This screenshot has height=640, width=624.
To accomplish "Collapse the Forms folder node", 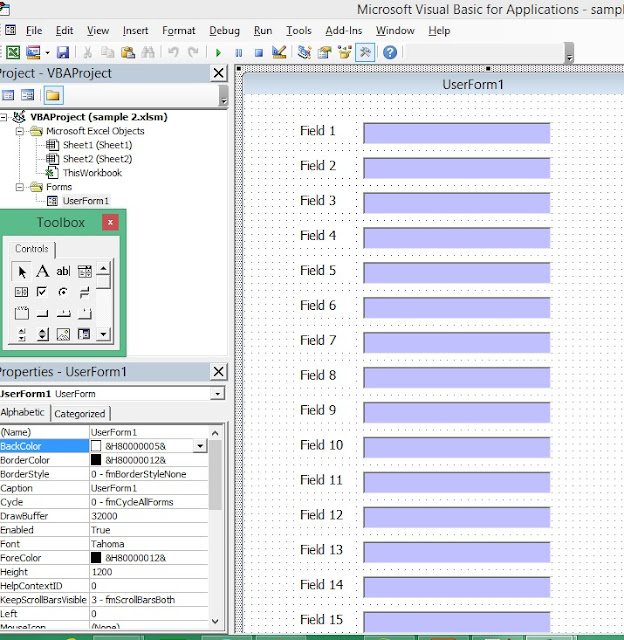I will (20, 187).
